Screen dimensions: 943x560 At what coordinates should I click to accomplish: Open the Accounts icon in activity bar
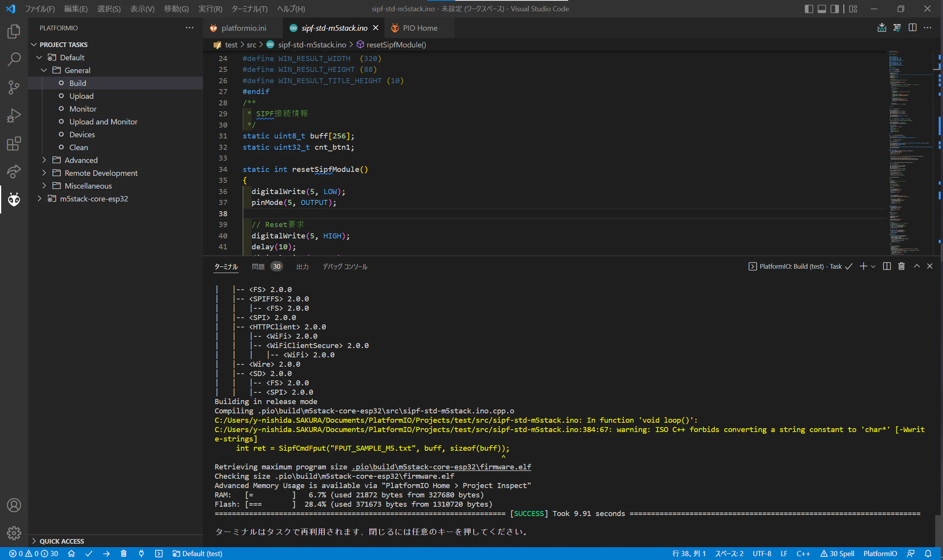pos(14,505)
